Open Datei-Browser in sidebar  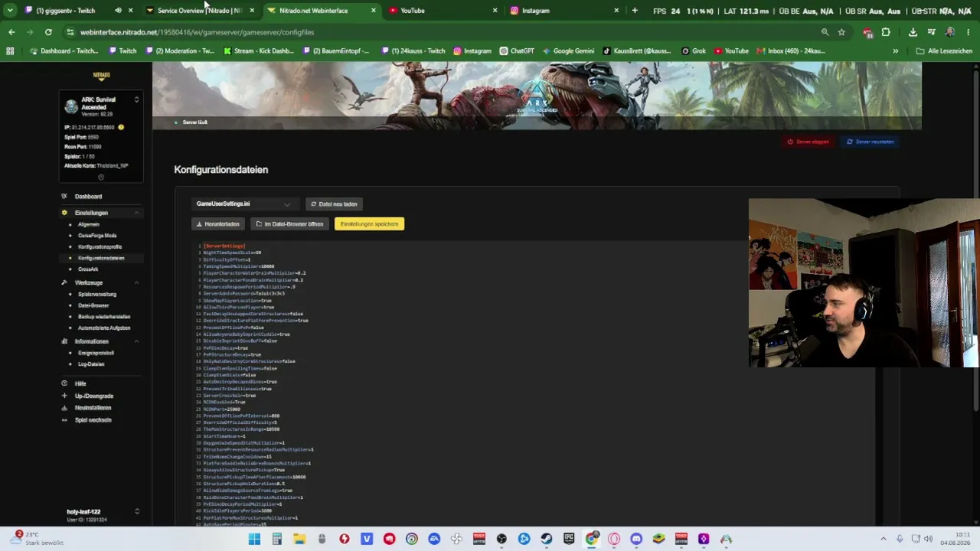(x=93, y=305)
